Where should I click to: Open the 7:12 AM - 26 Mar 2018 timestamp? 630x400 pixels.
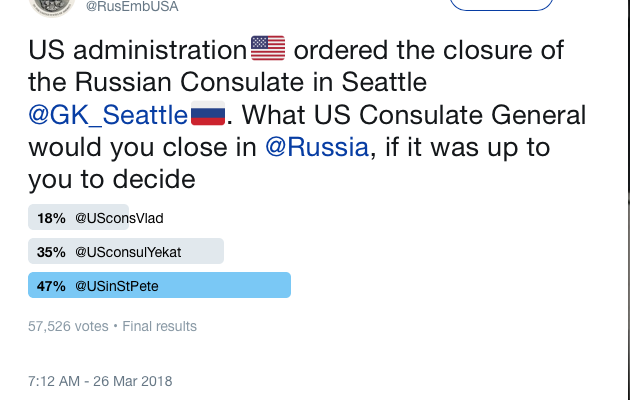[x=100, y=381]
